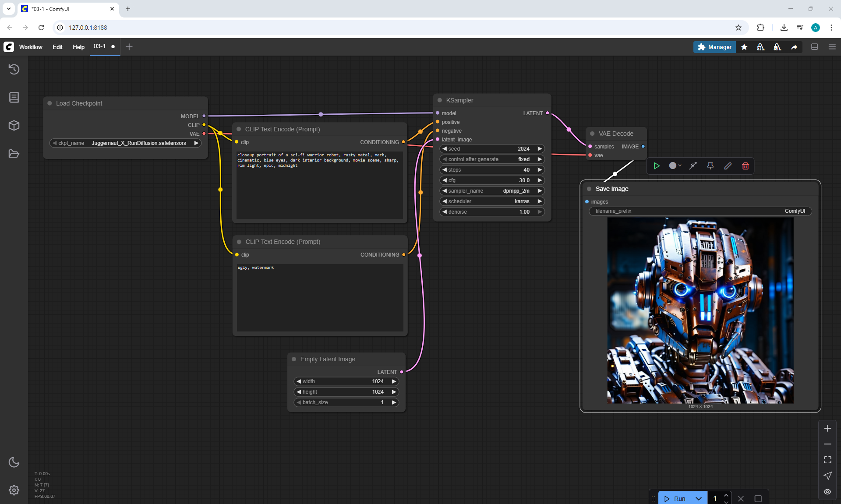This screenshot has height=504, width=841.
Task: Toggle dark theme moon icon
Action: pos(14,462)
